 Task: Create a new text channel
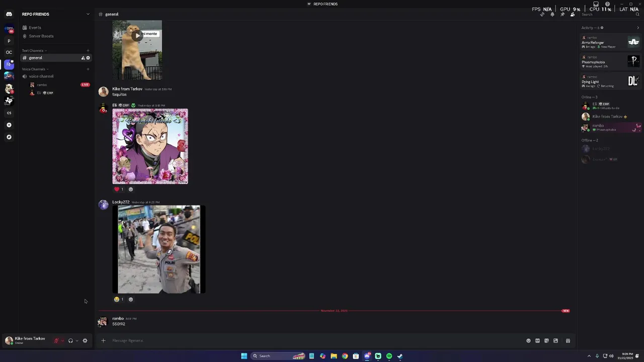88,51
